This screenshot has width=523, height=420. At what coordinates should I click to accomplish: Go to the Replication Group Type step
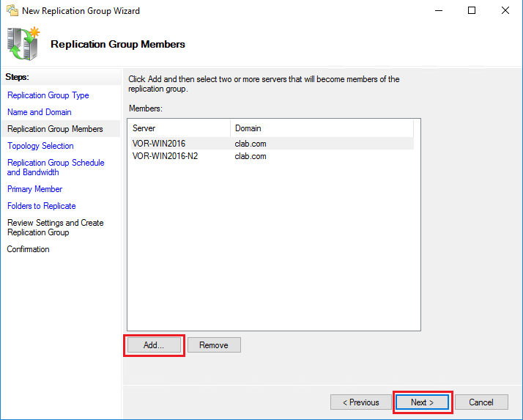click(48, 95)
